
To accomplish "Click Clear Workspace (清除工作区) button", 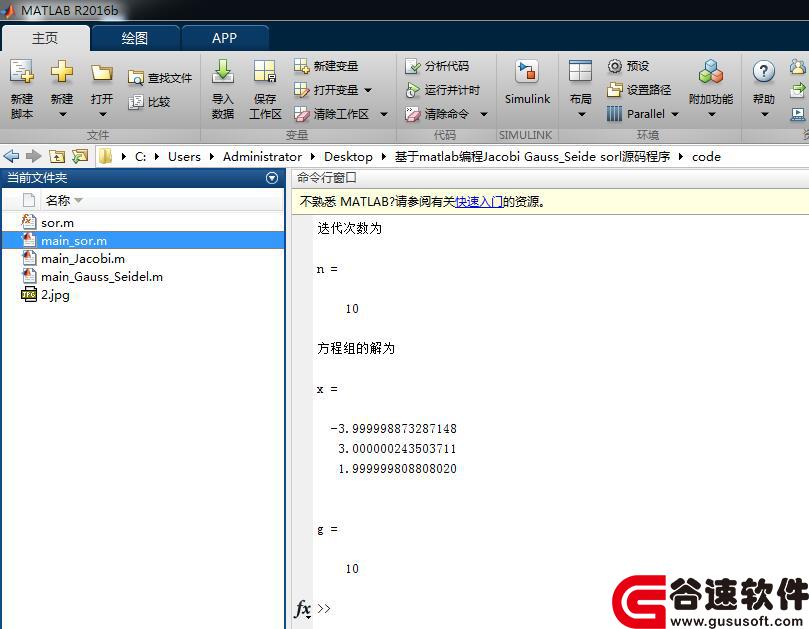I will (x=332, y=114).
